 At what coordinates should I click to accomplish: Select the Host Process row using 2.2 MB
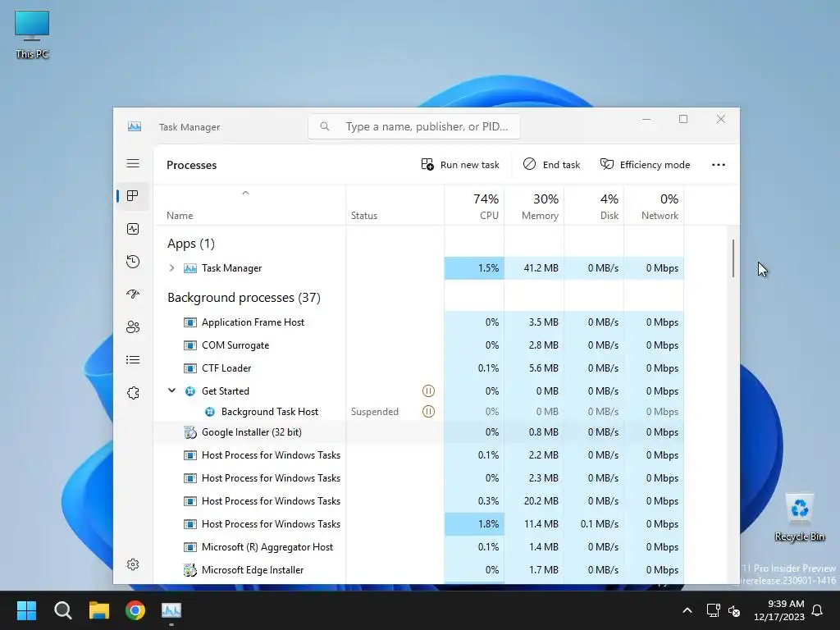[418, 454]
